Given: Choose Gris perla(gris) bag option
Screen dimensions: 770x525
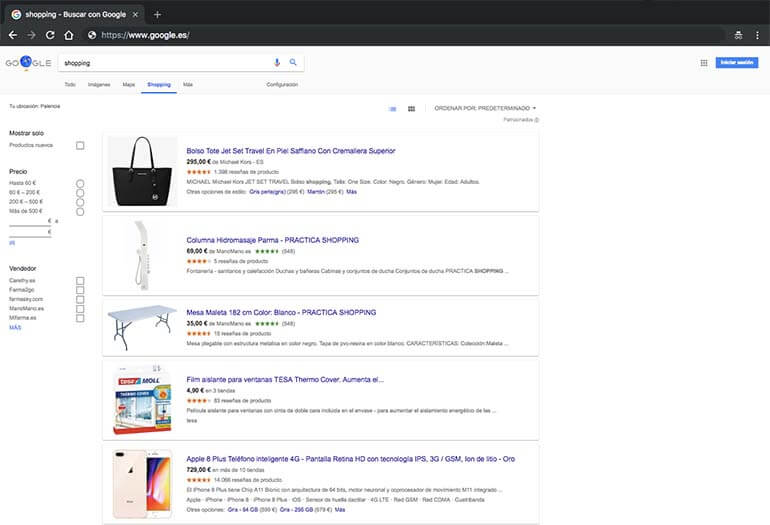Looking at the screenshot, I should point(267,192).
